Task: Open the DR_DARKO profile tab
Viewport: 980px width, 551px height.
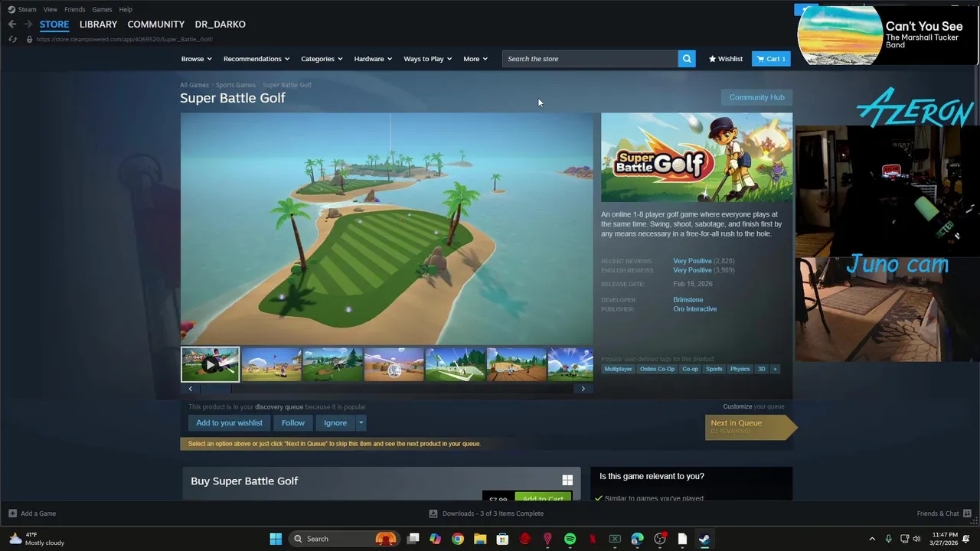Action: pos(220,24)
